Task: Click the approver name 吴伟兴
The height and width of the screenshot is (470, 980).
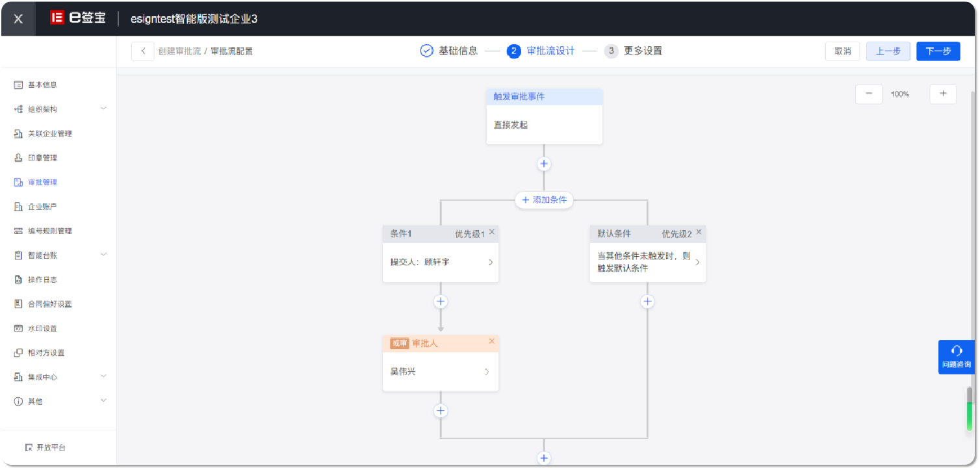Action: [403, 372]
